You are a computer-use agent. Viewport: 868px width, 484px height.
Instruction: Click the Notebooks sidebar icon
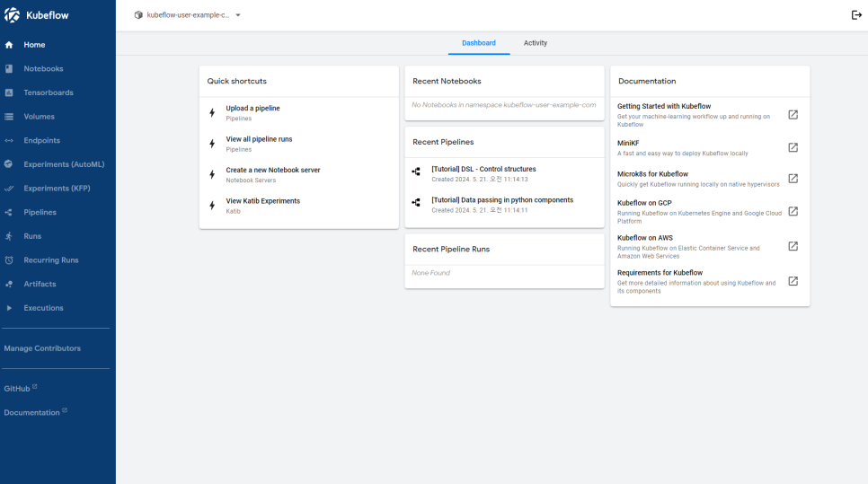pyautogui.click(x=9, y=68)
